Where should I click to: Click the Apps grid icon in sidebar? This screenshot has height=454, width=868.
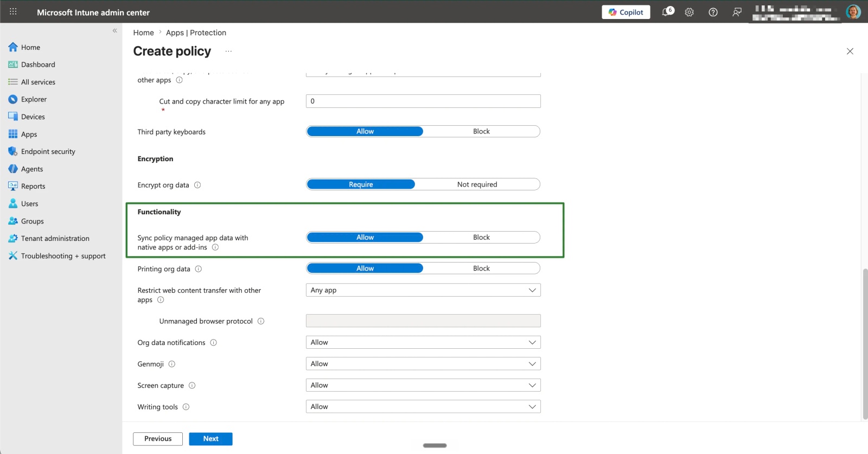(x=13, y=134)
